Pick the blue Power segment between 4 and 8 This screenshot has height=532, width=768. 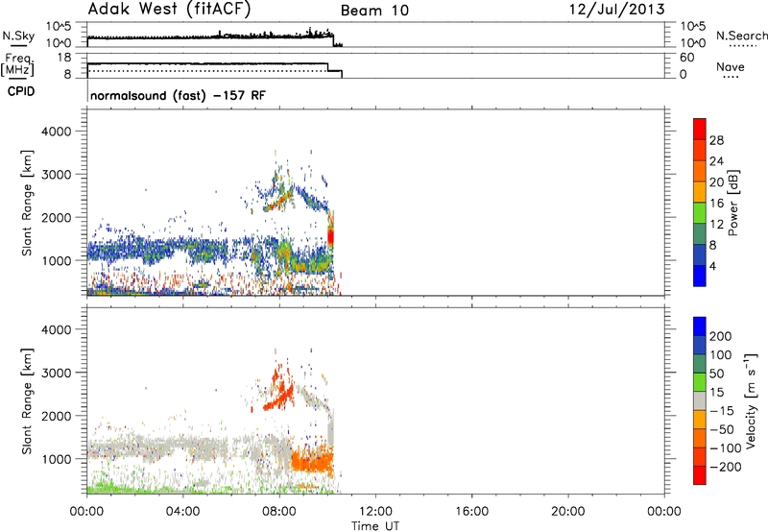coord(700,254)
